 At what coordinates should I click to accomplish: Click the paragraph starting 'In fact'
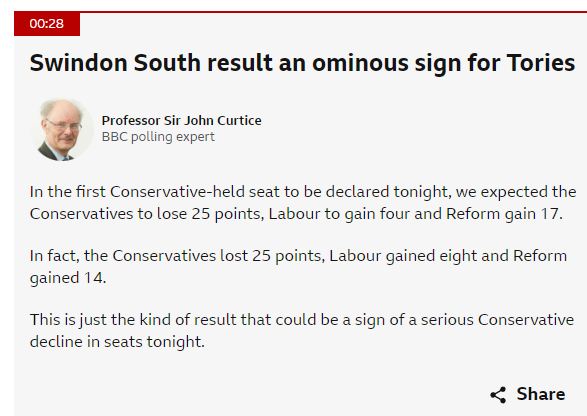[x=298, y=267]
